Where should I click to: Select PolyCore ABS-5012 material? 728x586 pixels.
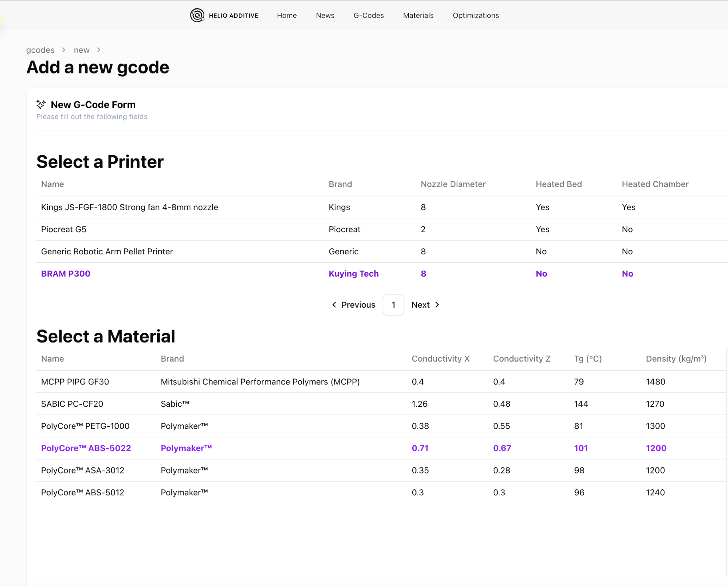click(x=381, y=492)
